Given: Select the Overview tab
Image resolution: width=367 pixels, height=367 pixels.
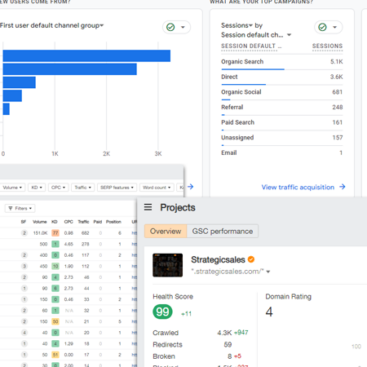Looking at the screenshot, I should pos(166,231).
